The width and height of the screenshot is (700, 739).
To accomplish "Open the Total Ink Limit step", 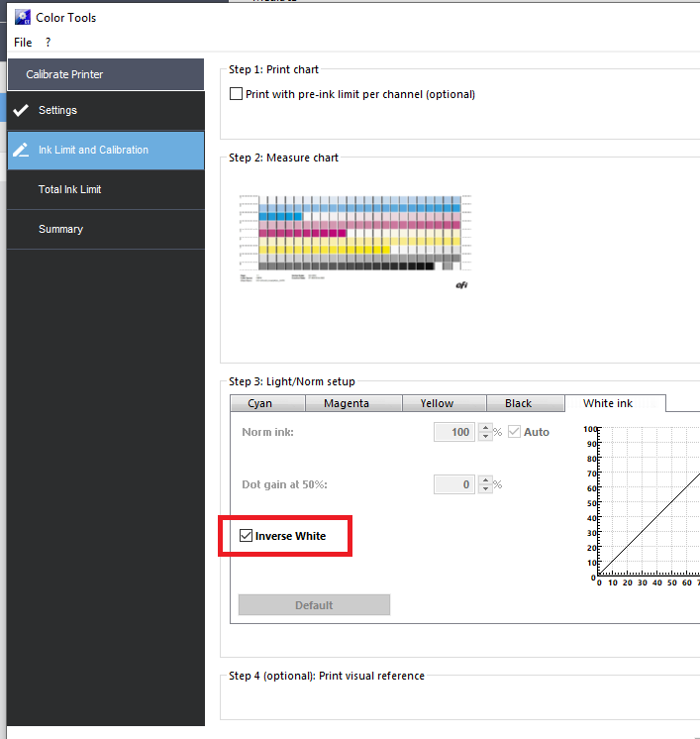I will (106, 189).
